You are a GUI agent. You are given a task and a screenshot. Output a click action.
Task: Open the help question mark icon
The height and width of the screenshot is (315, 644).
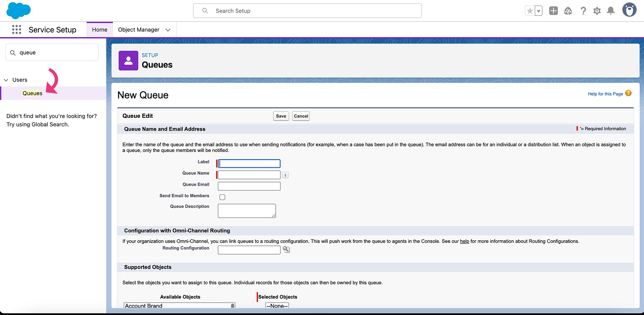click(583, 11)
